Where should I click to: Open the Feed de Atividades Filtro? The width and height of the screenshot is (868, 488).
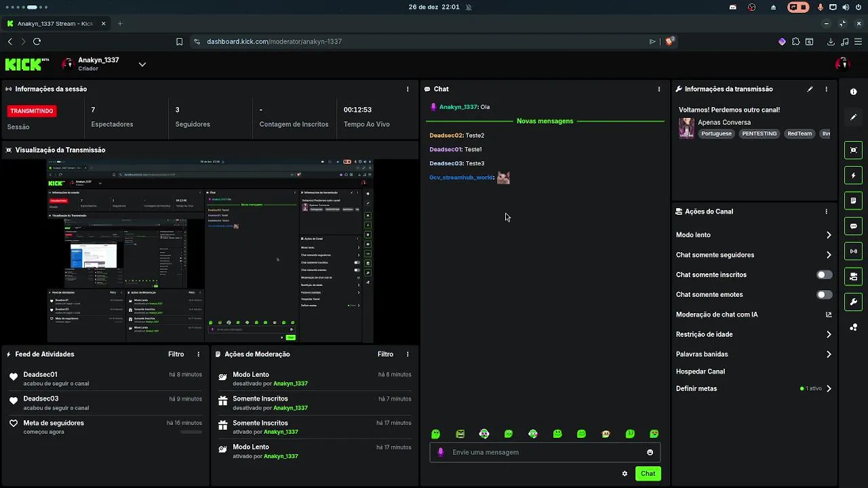pos(176,354)
